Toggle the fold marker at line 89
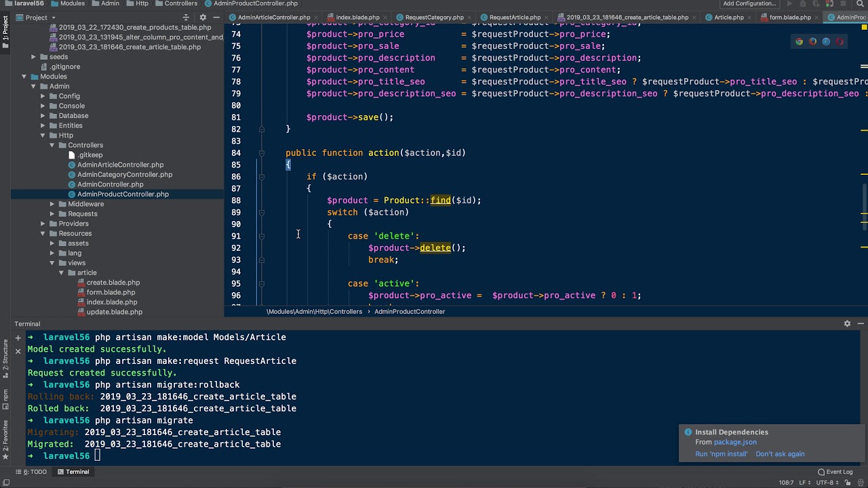 262,212
